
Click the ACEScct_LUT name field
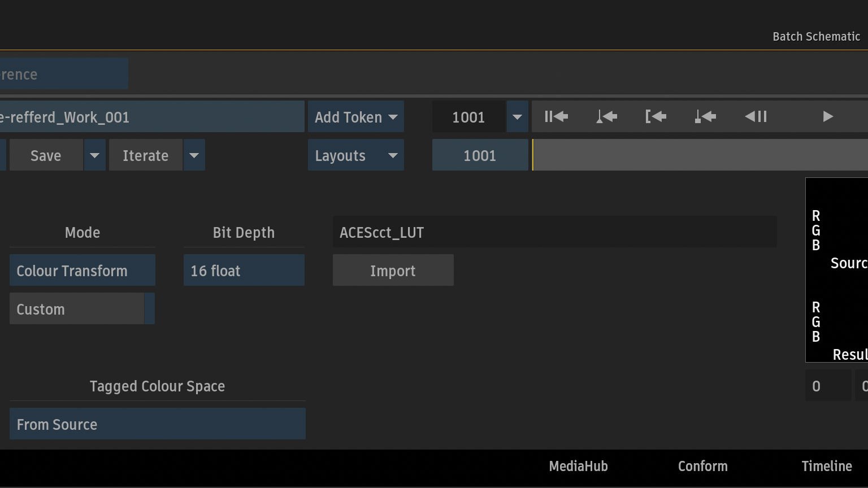pos(554,232)
